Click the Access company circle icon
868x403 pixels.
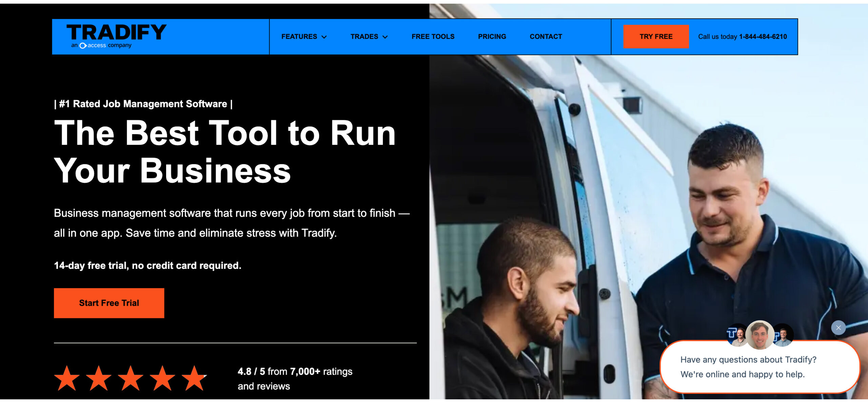tap(83, 45)
